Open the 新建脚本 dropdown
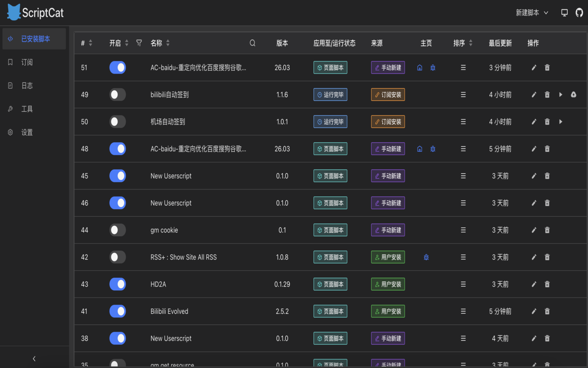This screenshot has width=588, height=368. (531, 12)
